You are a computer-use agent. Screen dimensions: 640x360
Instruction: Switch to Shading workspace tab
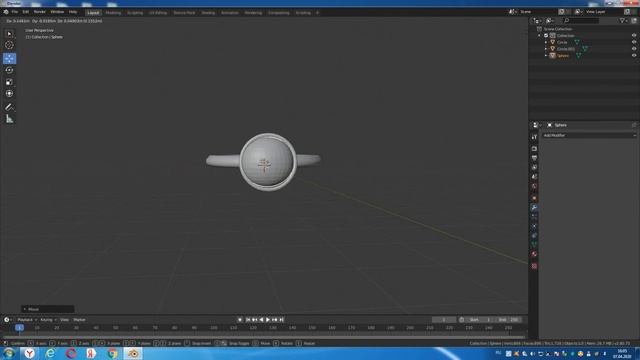click(208, 13)
